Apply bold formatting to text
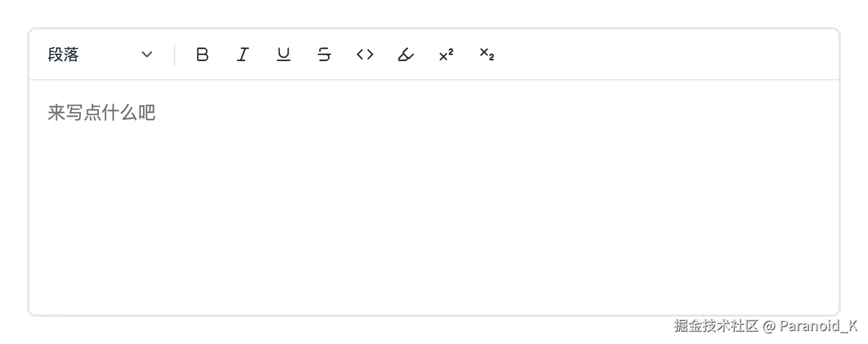This screenshot has height=344, width=868. 202,54
